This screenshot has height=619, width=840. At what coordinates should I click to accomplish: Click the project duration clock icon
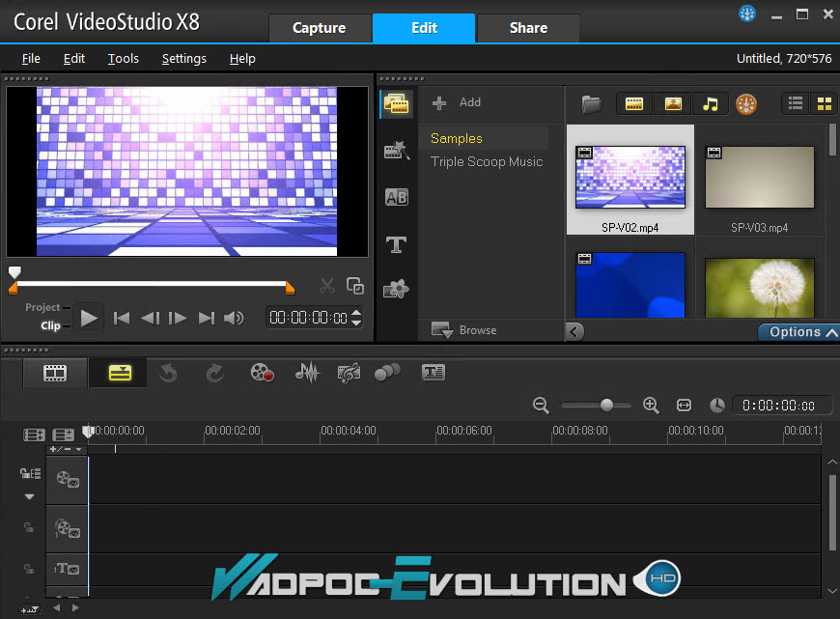[716, 406]
